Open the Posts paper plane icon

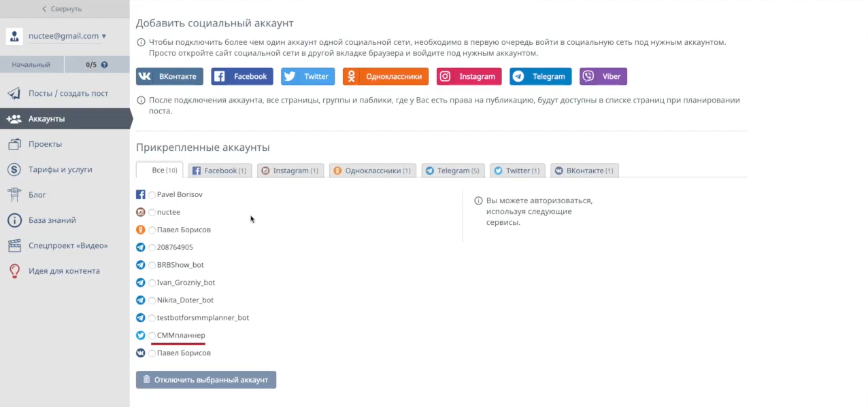[14, 94]
